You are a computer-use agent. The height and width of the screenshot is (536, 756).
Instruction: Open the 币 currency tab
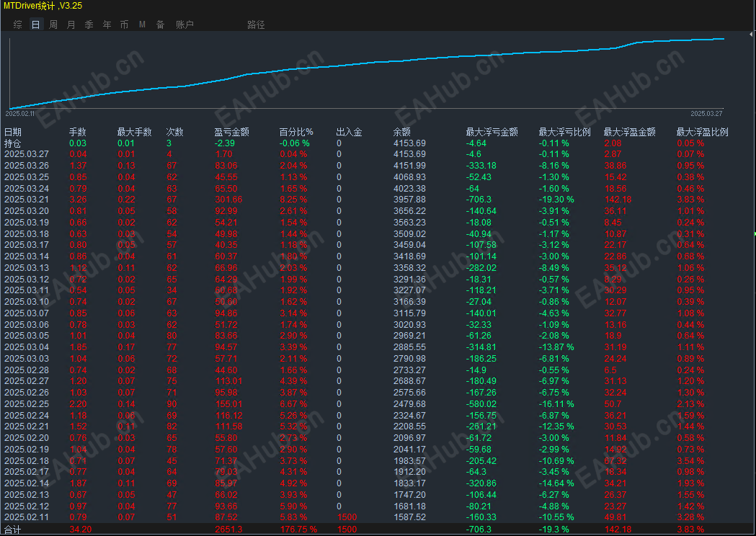[x=125, y=24]
